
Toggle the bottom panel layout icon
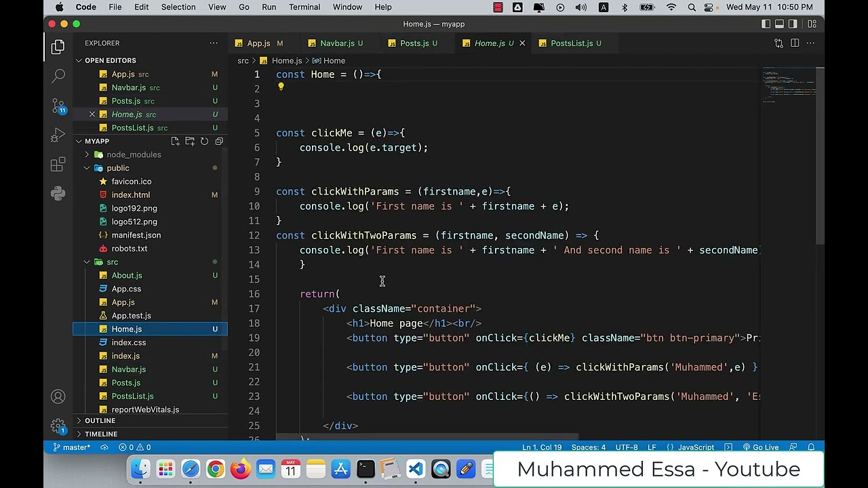pyautogui.click(x=779, y=24)
